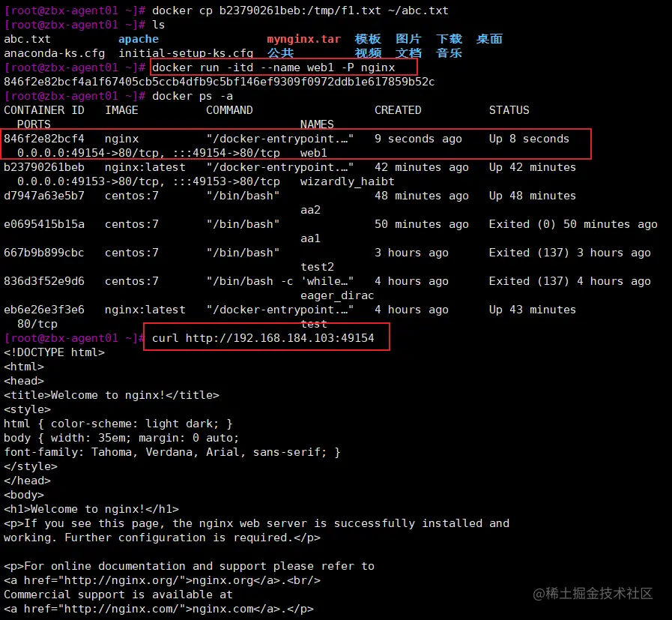672x620 pixels.
Task: Click the <h1>Welcome to nginx!</h1> line
Action: [91, 509]
